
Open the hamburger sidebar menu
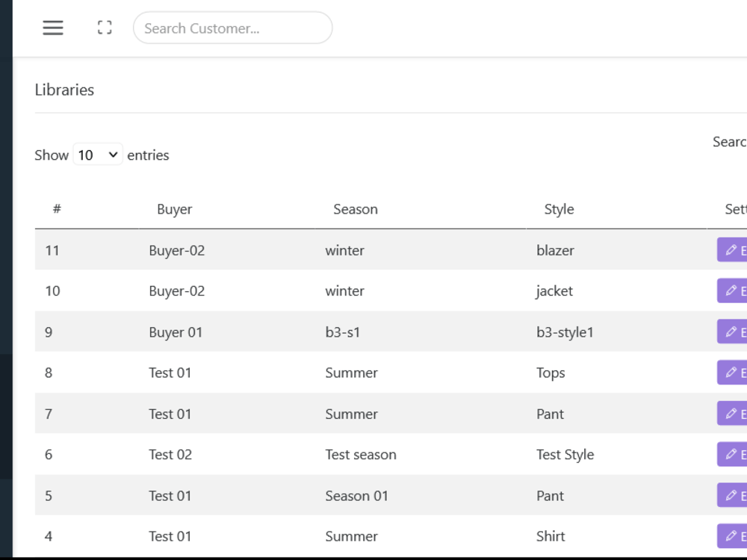53,28
